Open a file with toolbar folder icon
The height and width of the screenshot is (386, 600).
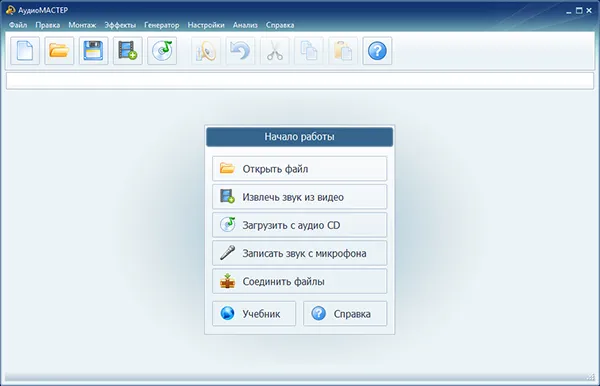59,51
